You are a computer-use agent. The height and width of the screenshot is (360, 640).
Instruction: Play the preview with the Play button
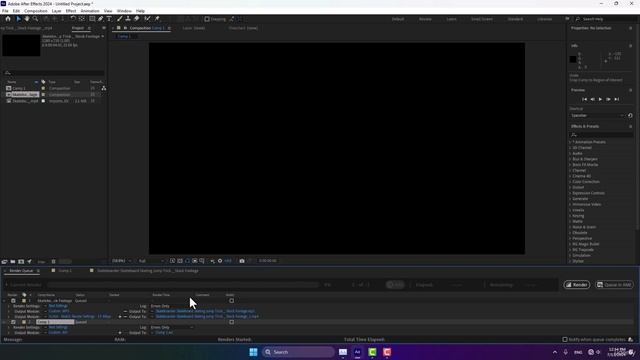pyautogui.click(x=600, y=100)
